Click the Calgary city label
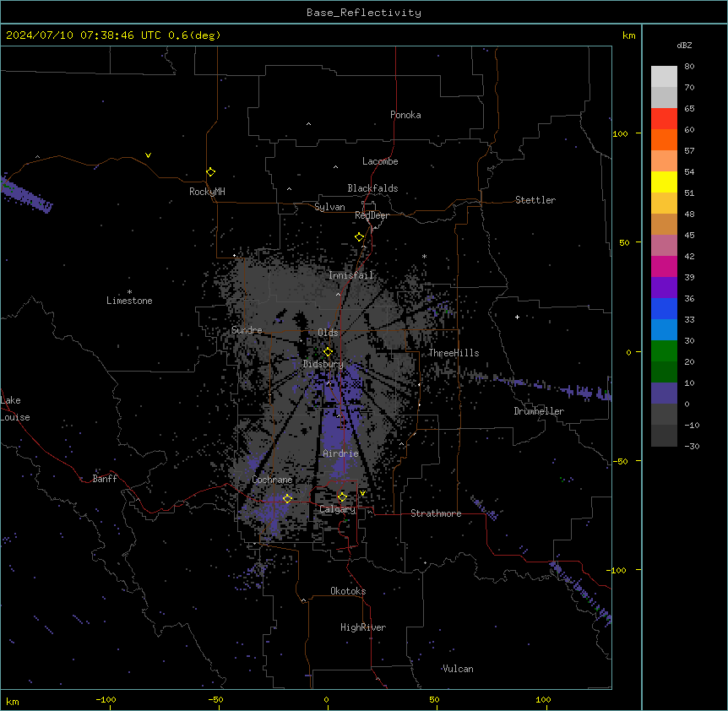The image size is (728, 711). 337,509
